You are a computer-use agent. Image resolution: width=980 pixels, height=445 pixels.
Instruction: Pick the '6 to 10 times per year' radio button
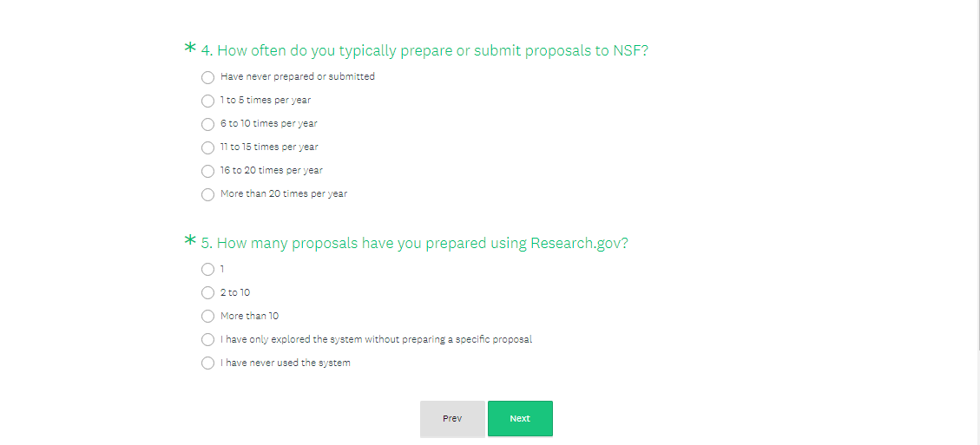207,124
